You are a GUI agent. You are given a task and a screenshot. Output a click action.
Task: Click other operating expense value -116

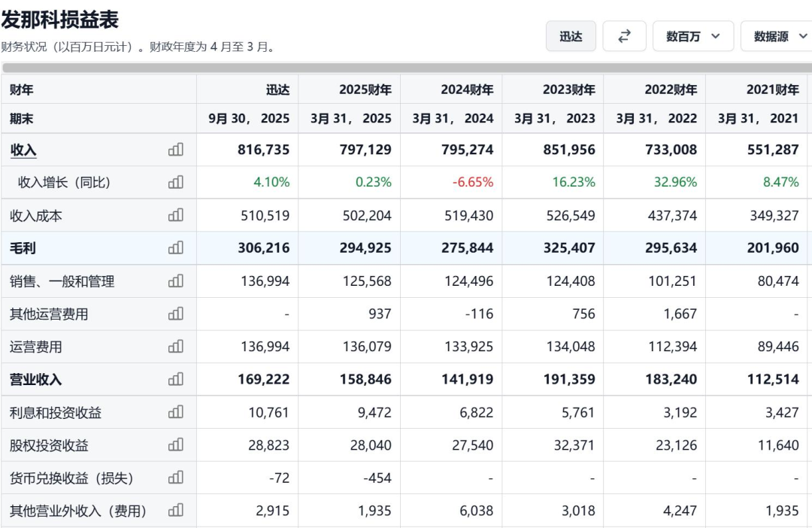click(x=479, y=314)
